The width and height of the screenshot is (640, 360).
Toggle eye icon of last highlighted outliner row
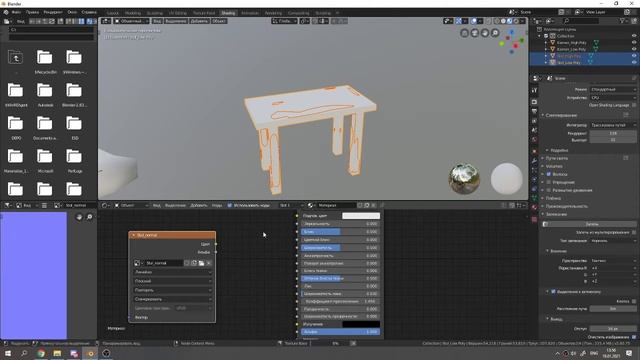click(x=634, y=62)
